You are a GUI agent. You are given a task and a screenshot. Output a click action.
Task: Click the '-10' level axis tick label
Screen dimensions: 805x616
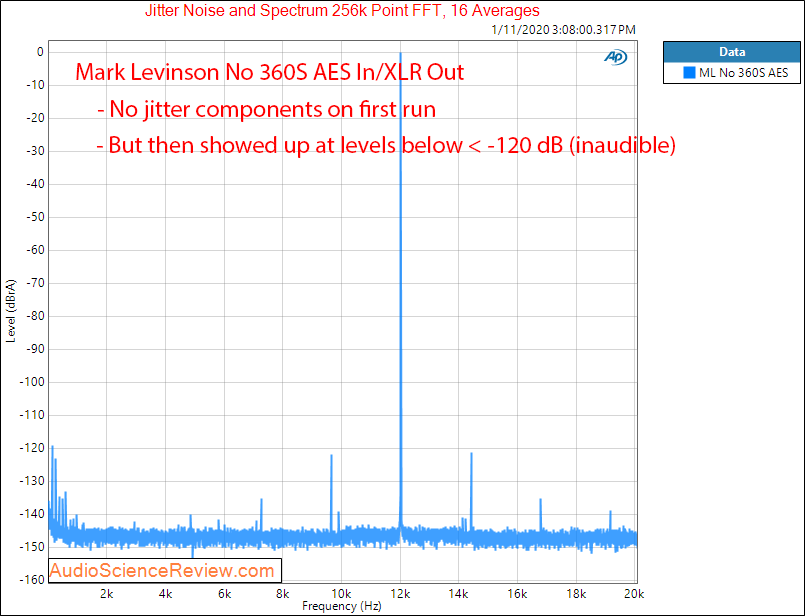pos(35,85)
